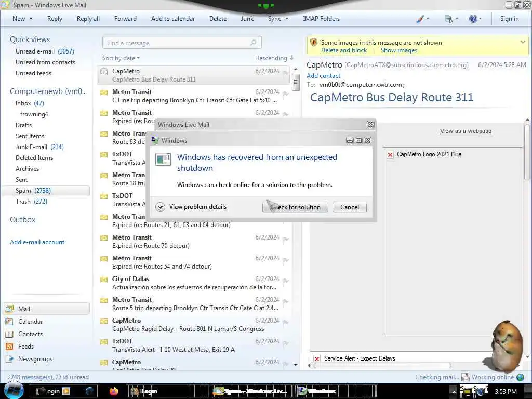Open the New message dropdown arrow
Screen dimensions: 532x399
coord(31,19)
